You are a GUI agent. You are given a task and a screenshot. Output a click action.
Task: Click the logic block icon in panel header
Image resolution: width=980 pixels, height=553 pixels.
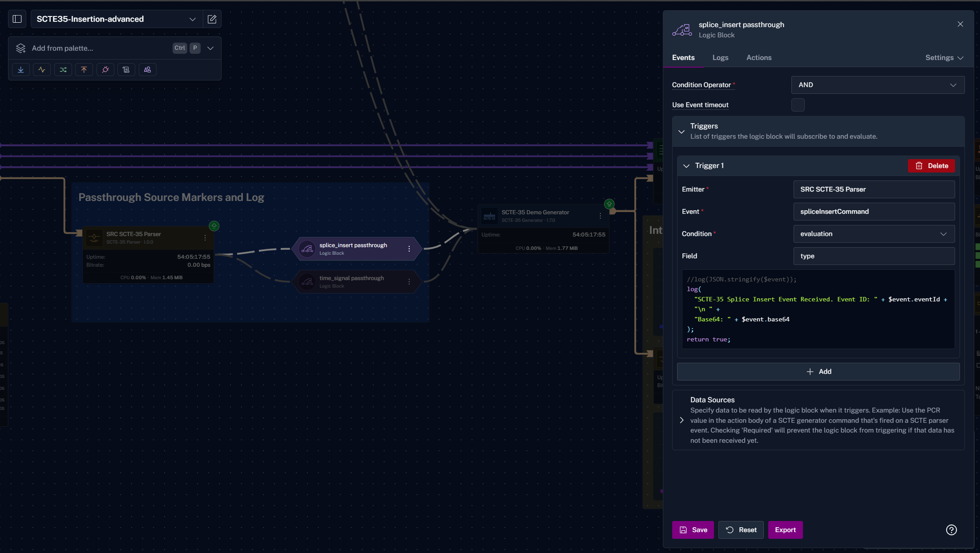pyautogui.click(x=682, y=30)
